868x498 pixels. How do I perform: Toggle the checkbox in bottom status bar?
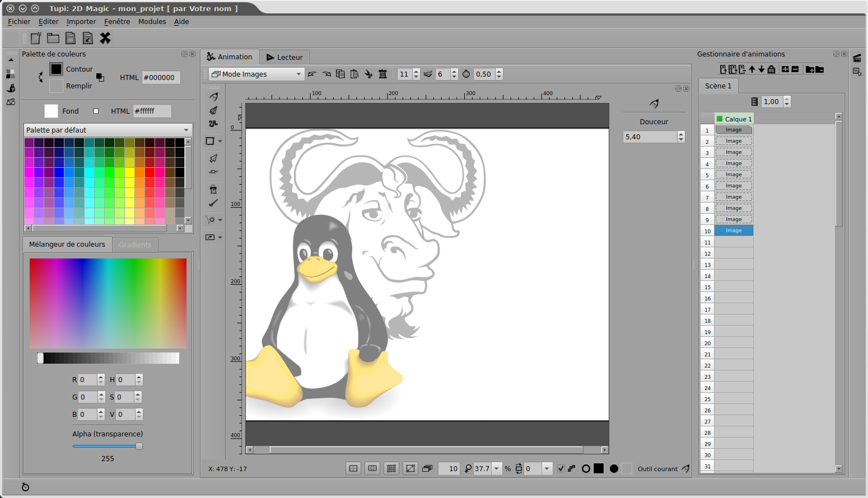[561, 468]
